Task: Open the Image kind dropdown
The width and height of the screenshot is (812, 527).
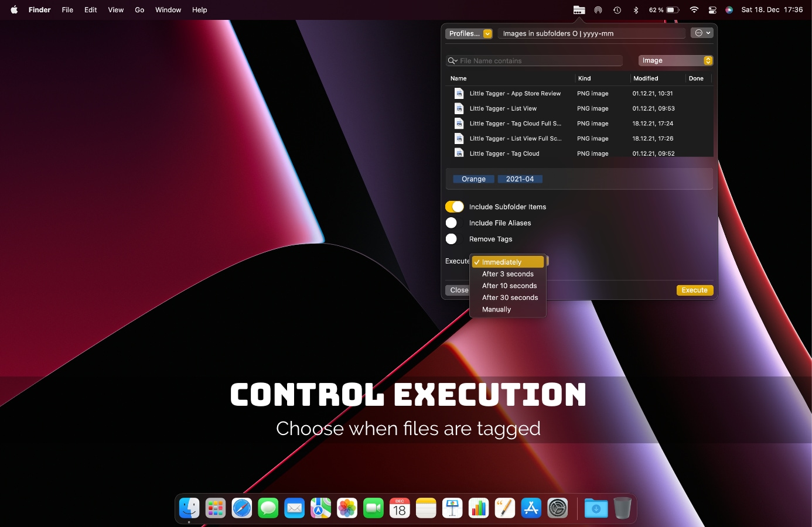Action: 675,60
